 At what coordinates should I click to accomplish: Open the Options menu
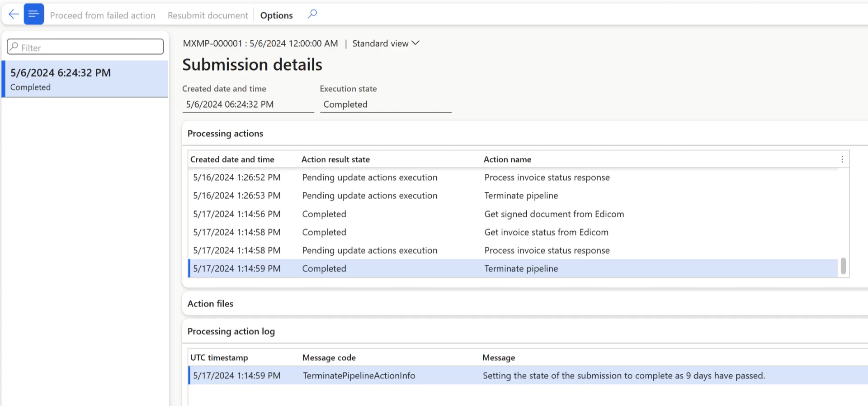click(277, 15)
